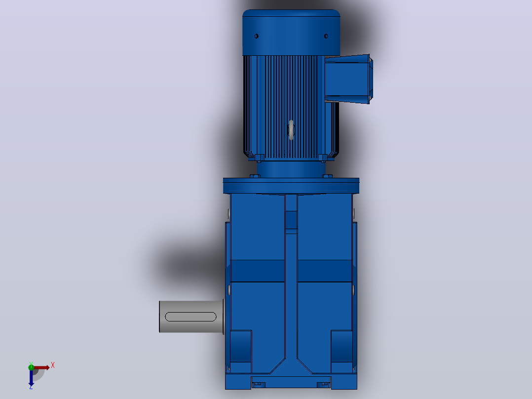Click the motor terminal box on the right

click(349, 79)
